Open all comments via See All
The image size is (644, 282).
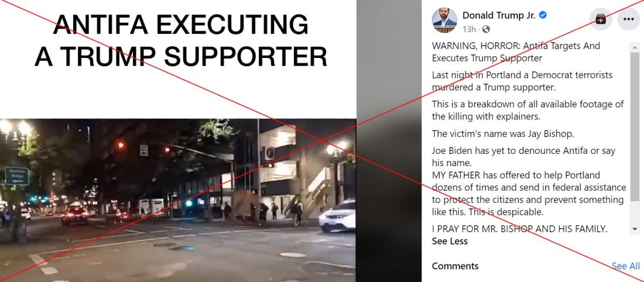coord(625,266)
